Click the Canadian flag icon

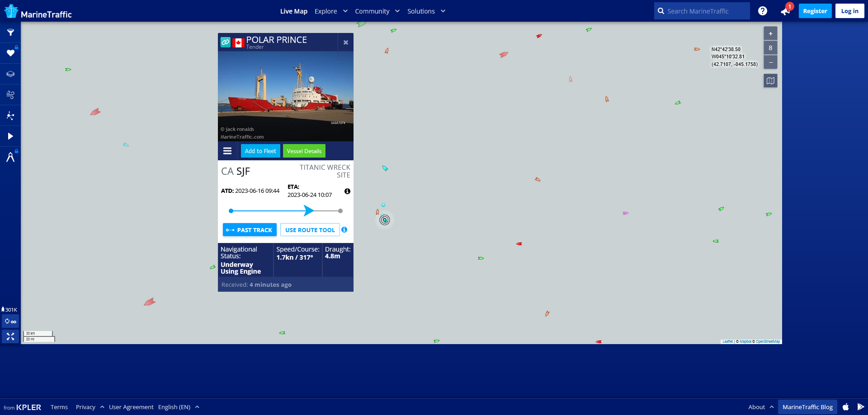coord(239,43)
